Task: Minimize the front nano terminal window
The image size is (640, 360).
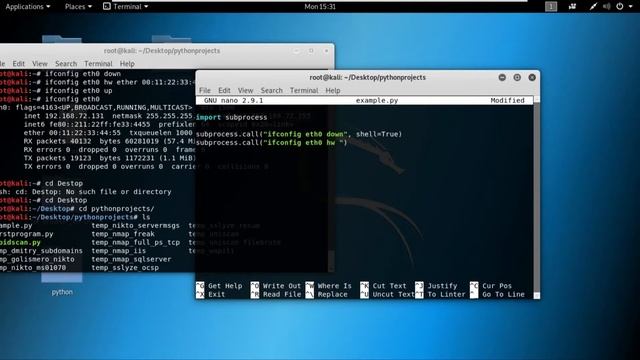Action: (x=502, y=78)
